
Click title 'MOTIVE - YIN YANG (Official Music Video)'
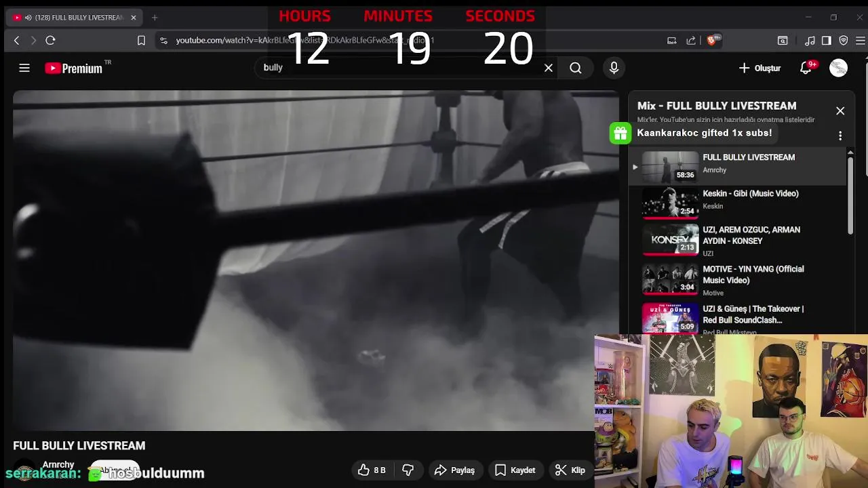click(x=753, y=275)
